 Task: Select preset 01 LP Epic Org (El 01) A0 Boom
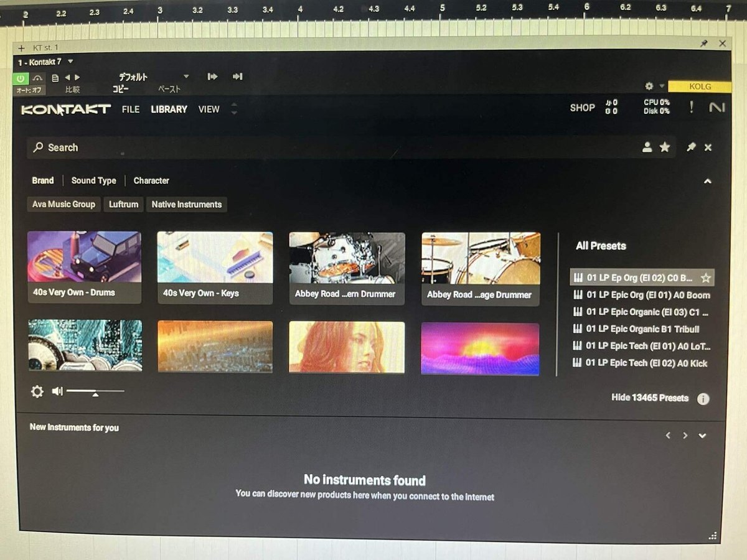point(642,295)
